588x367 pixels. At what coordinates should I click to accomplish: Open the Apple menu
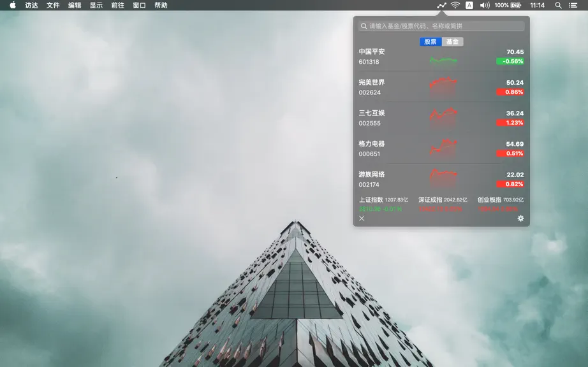[x=13, y=5]
